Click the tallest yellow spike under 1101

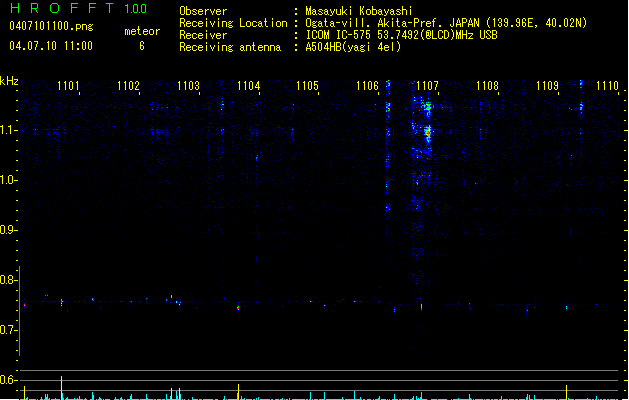click(x=61, y=388)
